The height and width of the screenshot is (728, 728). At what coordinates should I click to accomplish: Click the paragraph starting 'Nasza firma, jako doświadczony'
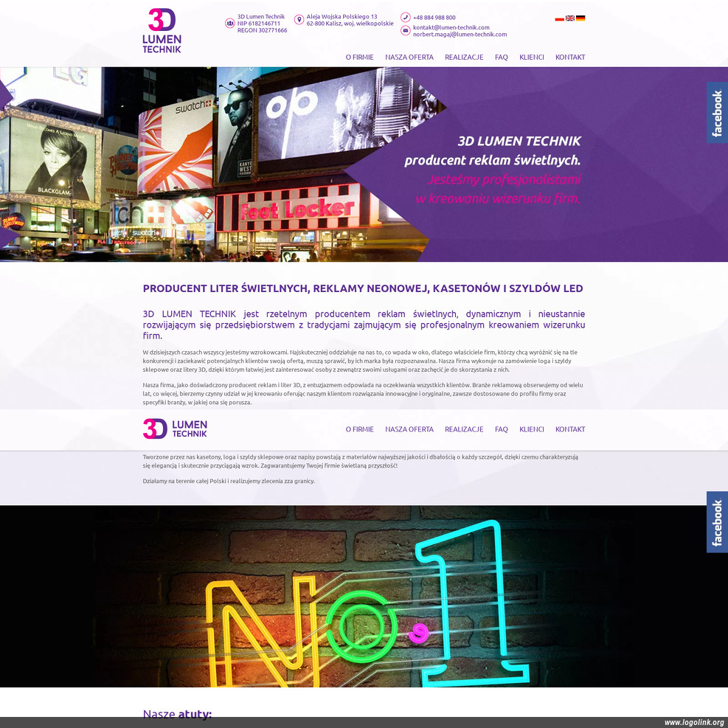(x=363, y=393)
